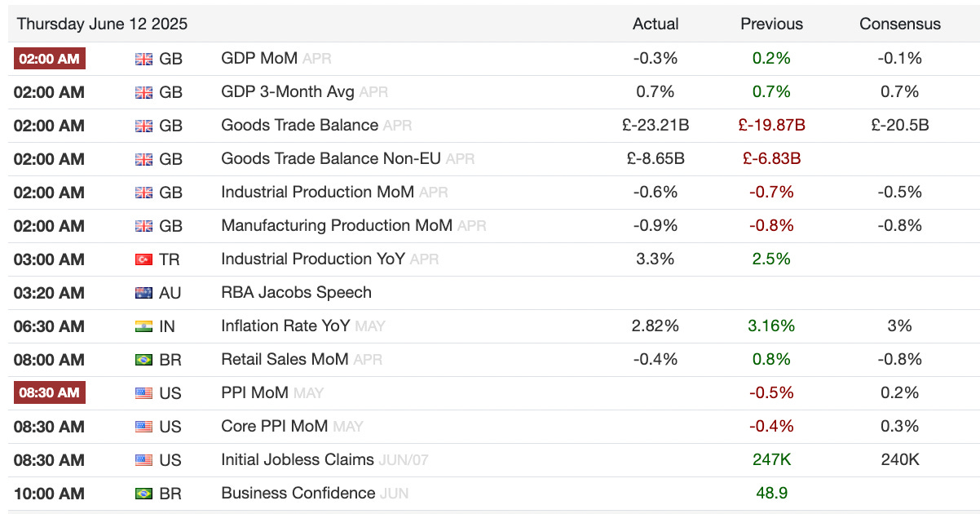The image size is (980, 514).
Task: Click the Actual column header
Action: pos(656,24)
